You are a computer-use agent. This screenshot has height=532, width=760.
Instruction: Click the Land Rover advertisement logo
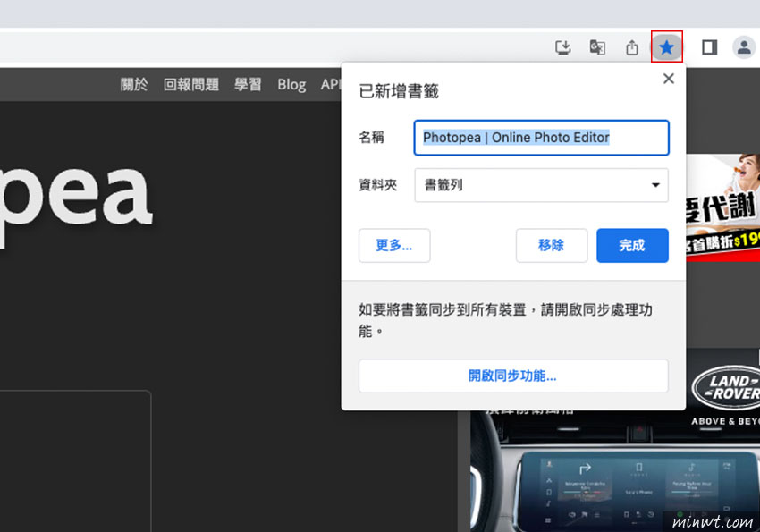pos(726,388)
